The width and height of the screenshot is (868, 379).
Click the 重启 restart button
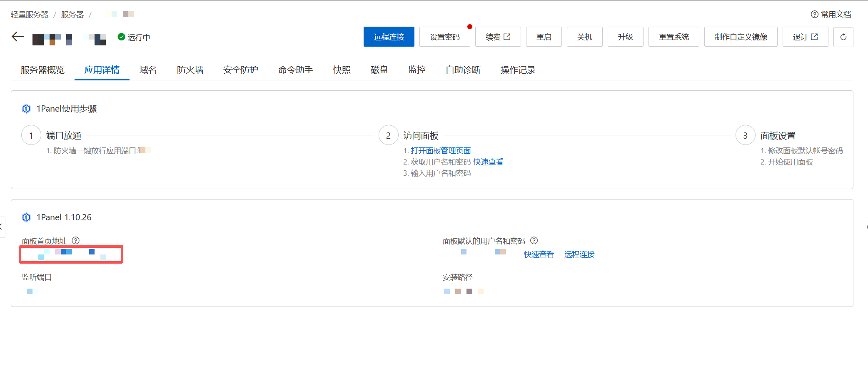(x=544, y=37)
